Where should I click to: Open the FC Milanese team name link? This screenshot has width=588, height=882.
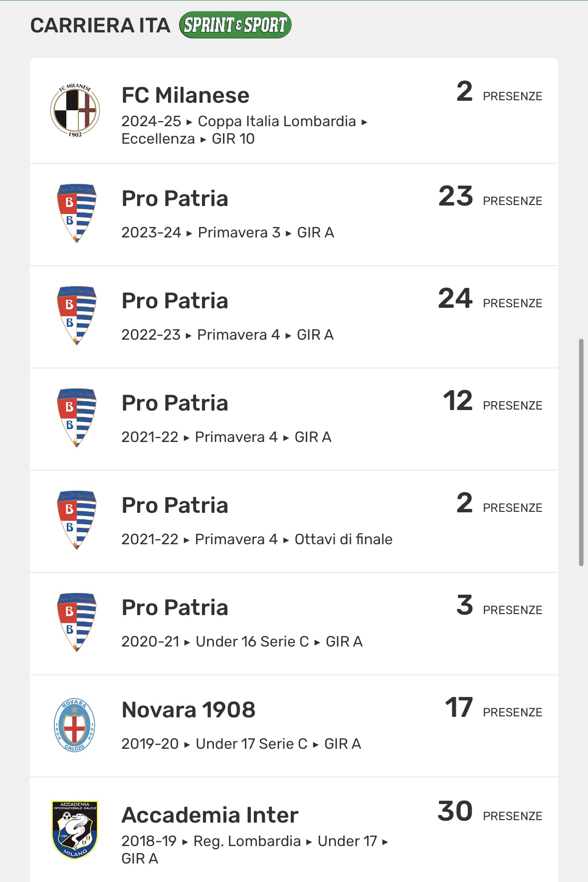pyautogui.click(x=186, y=95)
